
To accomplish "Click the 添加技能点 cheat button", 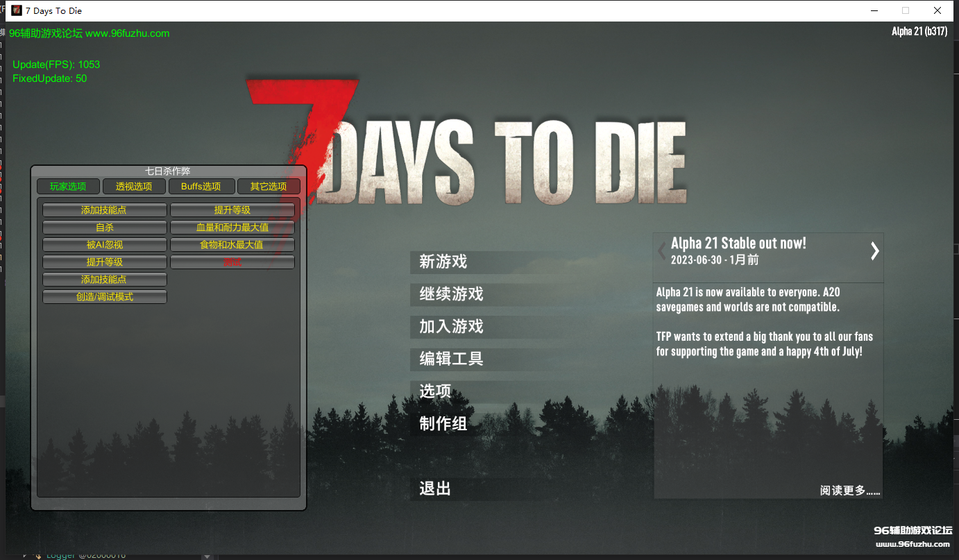I will coord(104,210).
